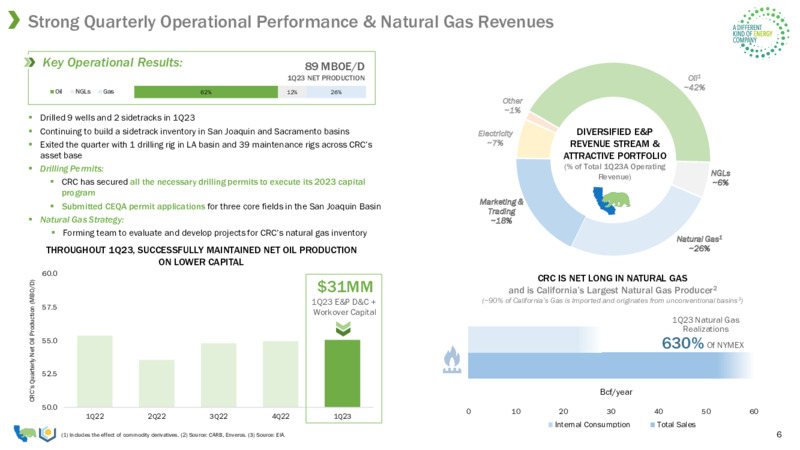Click the 'A Different Kind of Energy Company' logo
The image size is (800, 450).
[760, 33]
